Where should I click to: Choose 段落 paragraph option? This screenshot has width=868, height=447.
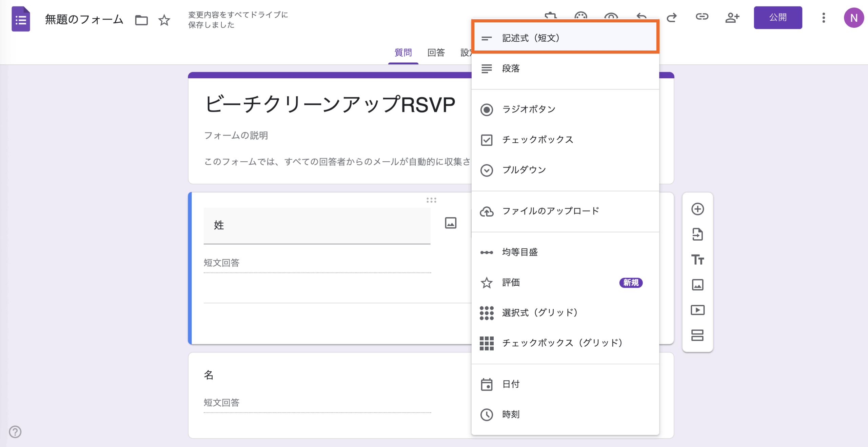coord(511,69)
